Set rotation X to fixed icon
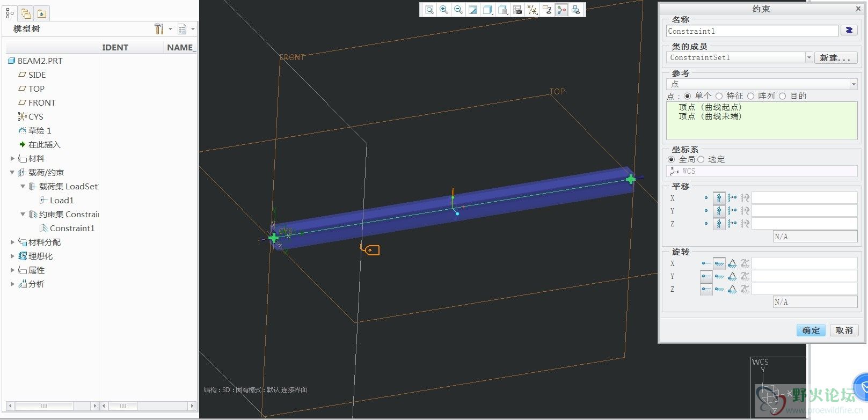 719,263
